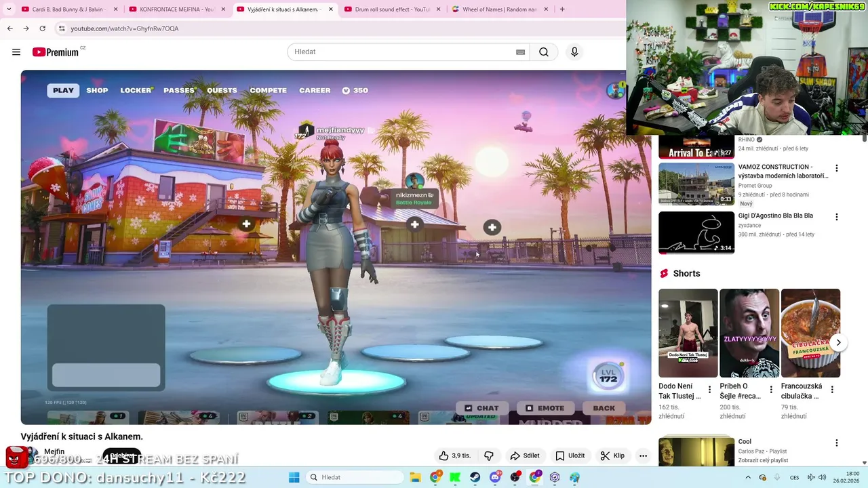The height and width of the screenshot is (488, 868).
Task: Click the Promet Group channel name
Action: click(x=755, y=186)
